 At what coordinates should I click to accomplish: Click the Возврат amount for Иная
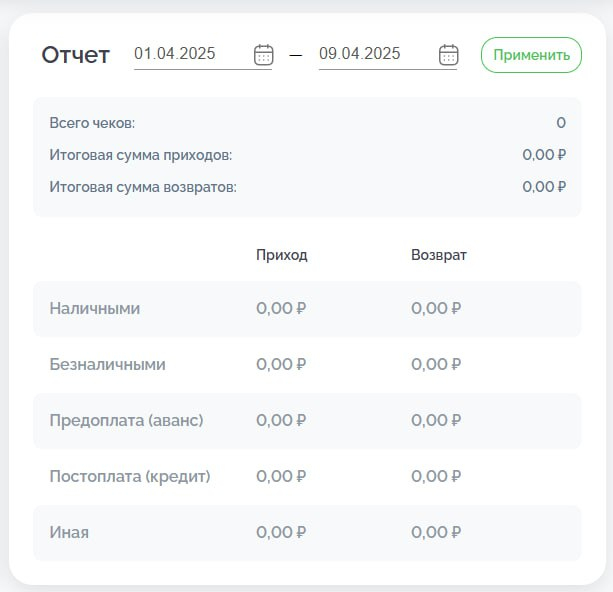pyautogui.click(x=436, y=533)
